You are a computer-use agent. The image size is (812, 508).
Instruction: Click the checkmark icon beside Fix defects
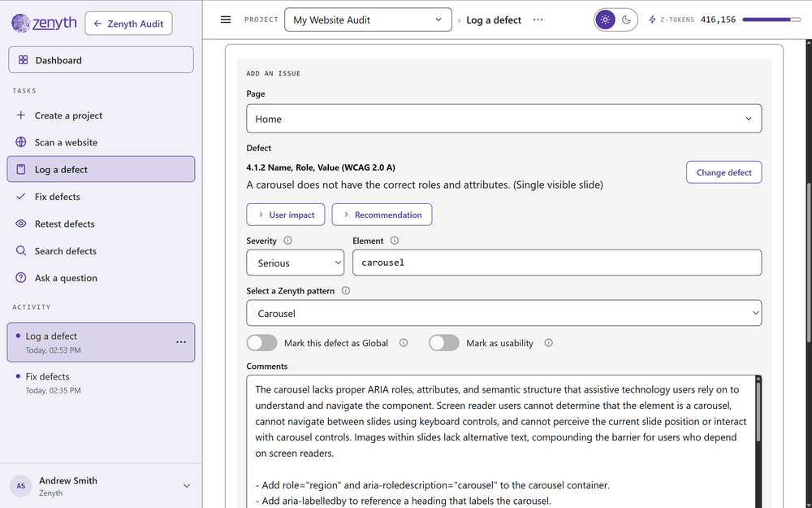coord(21,197)
